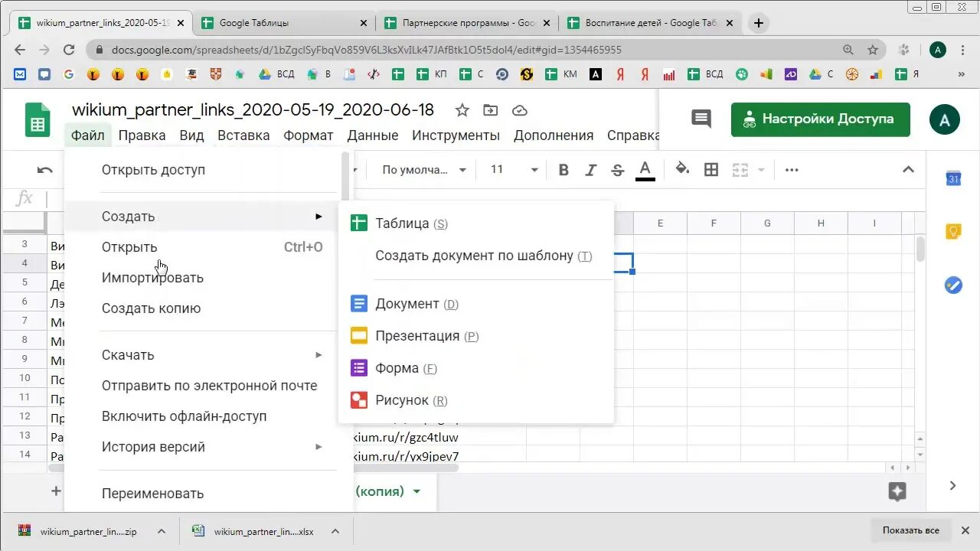Viewport: 980px width, 551px height.
Task: Open the Google Calendar side panel
Action: 953,178
